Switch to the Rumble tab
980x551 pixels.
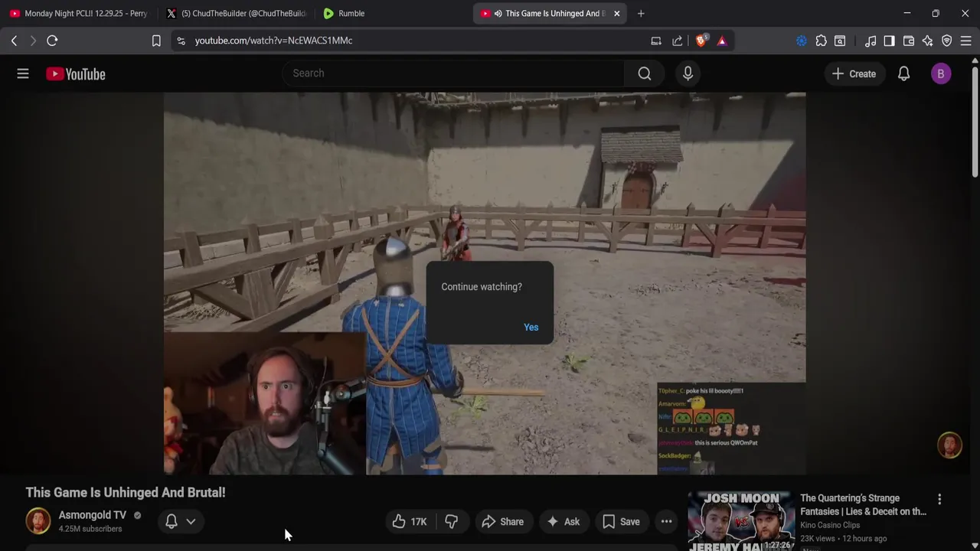coord(390,13)
